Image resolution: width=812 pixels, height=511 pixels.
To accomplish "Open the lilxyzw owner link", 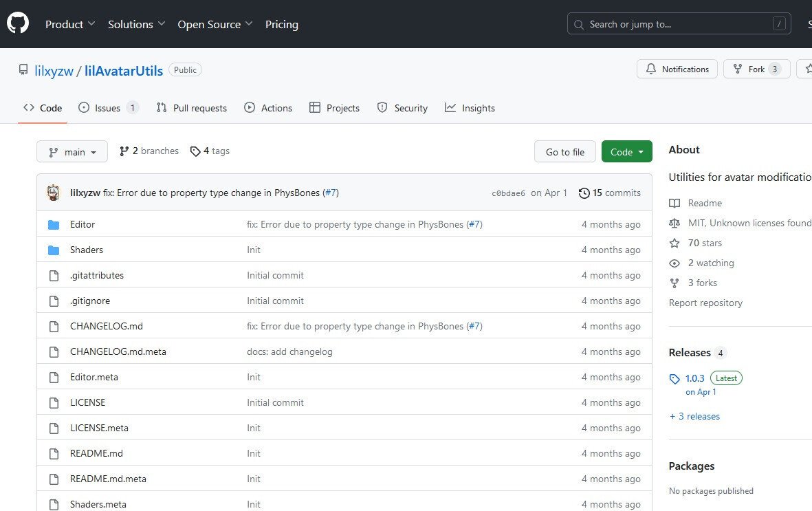I will (x=54, y=70).
